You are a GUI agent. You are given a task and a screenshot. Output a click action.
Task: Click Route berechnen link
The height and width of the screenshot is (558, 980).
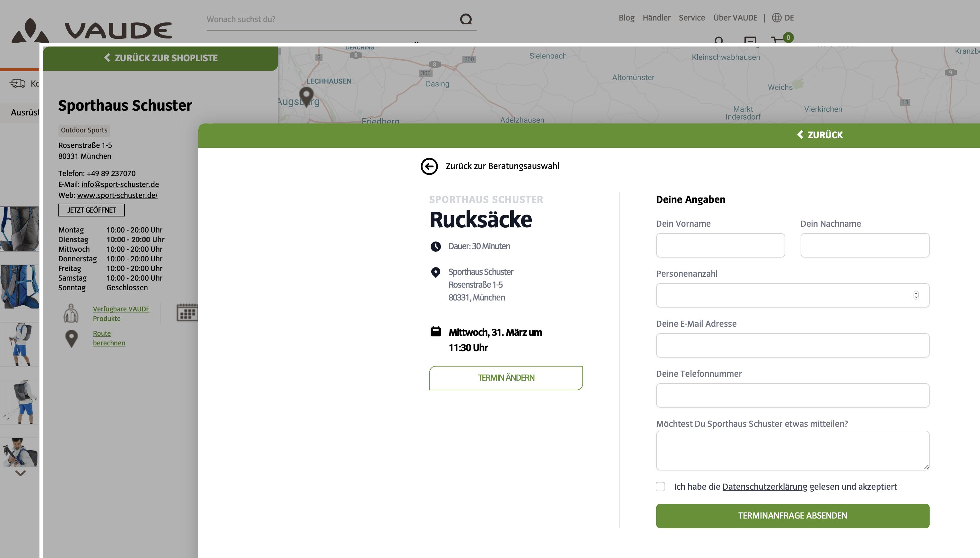pyautogui.click(x=109, y=338)
